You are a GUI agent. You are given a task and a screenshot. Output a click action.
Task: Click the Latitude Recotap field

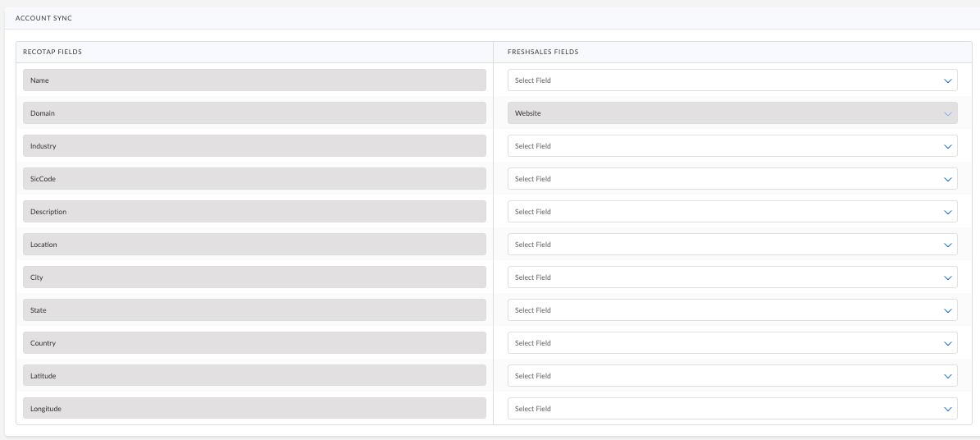click(x=254, y=375)
